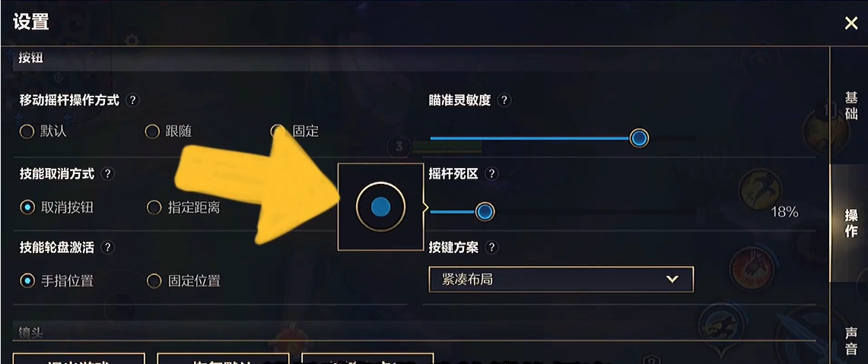Select 默认 joystick mode
Viewport: 868px width, 364px height.
(x=43, y=131)
